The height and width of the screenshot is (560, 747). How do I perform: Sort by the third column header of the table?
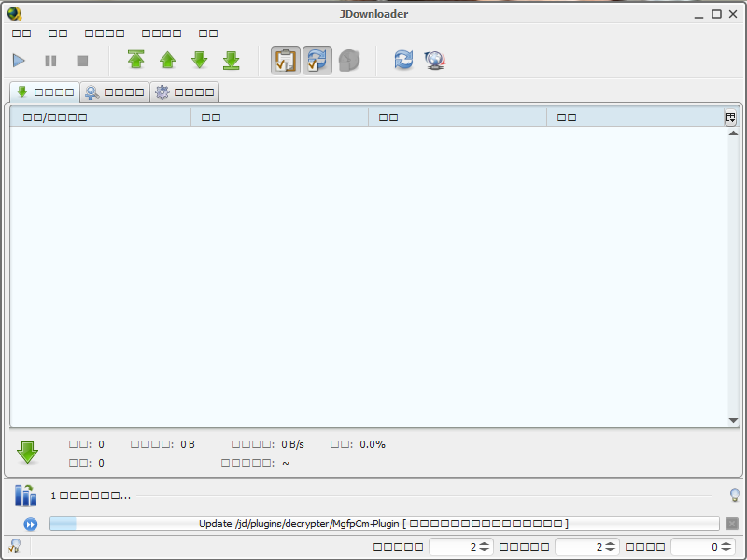pos(458,118)
